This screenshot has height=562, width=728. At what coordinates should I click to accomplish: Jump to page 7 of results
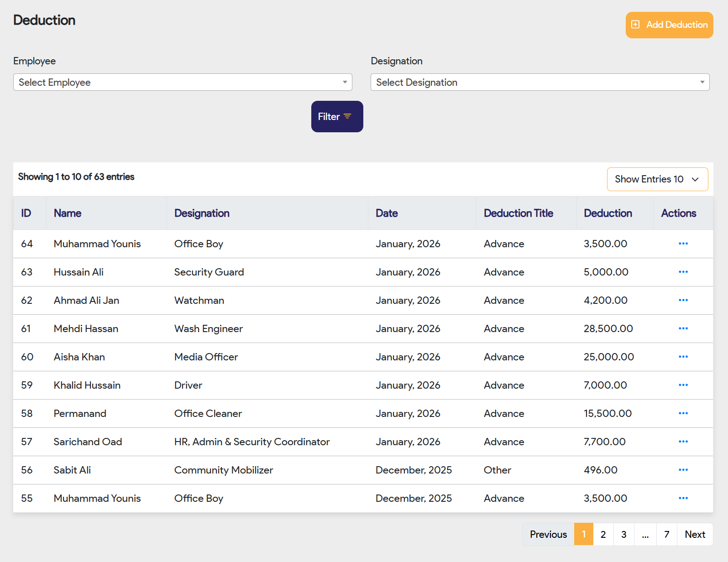tap(666, 534)
